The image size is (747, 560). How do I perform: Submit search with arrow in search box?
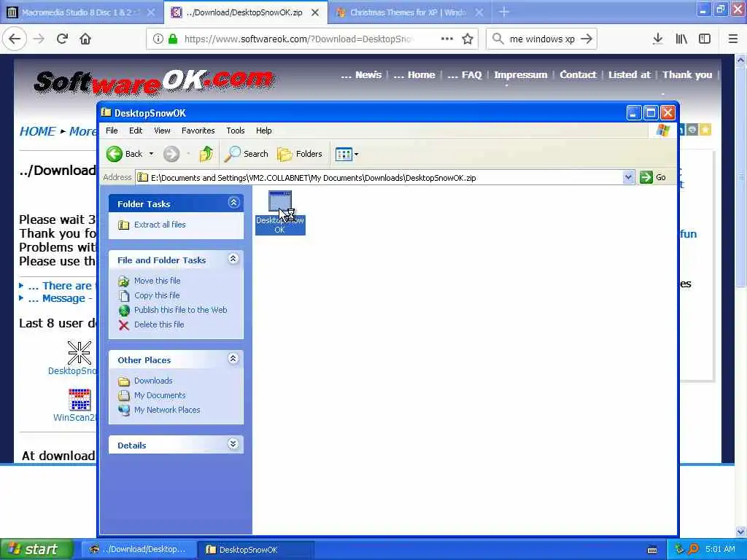(587, 39)
